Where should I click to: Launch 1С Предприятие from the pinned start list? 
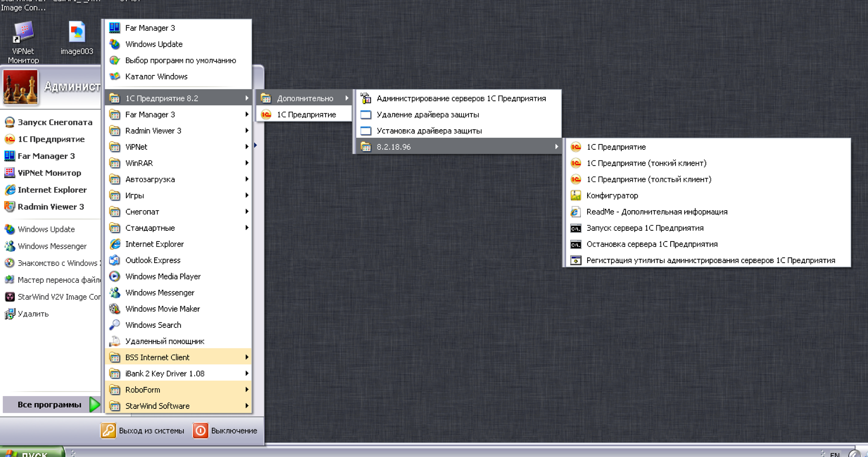coord(50,139)
